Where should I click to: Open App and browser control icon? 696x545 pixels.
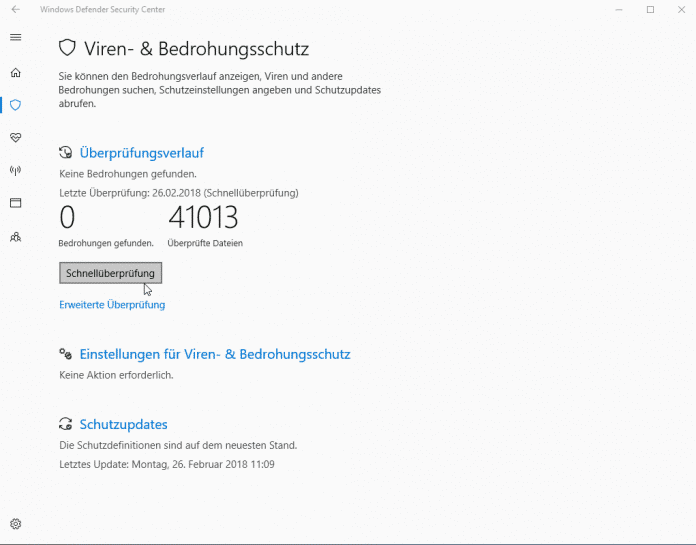click(x=15, y=203)
